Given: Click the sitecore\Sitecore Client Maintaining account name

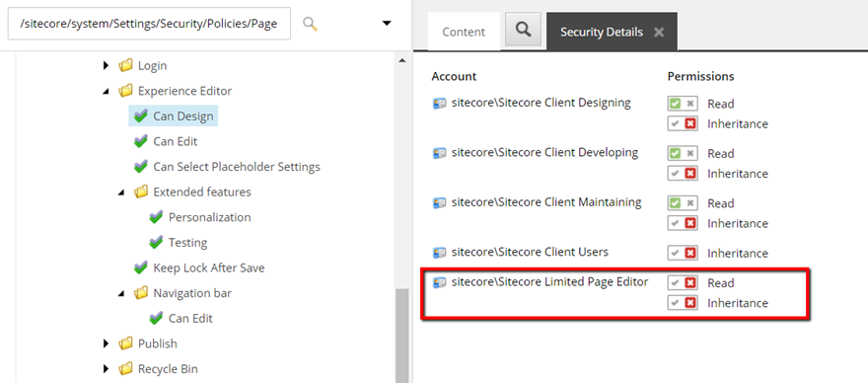Looking at the screenshot, I should [546, 202].
